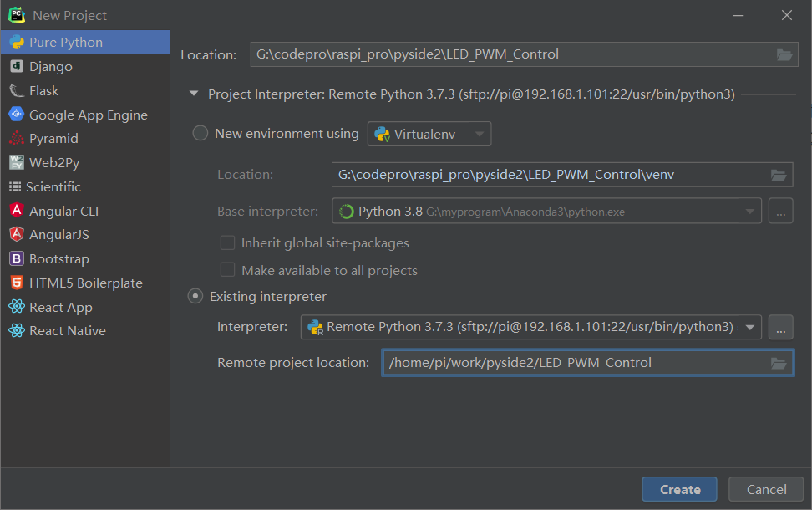Close the New Project dialog
812x510 pixels.
[x=787, y=16]
